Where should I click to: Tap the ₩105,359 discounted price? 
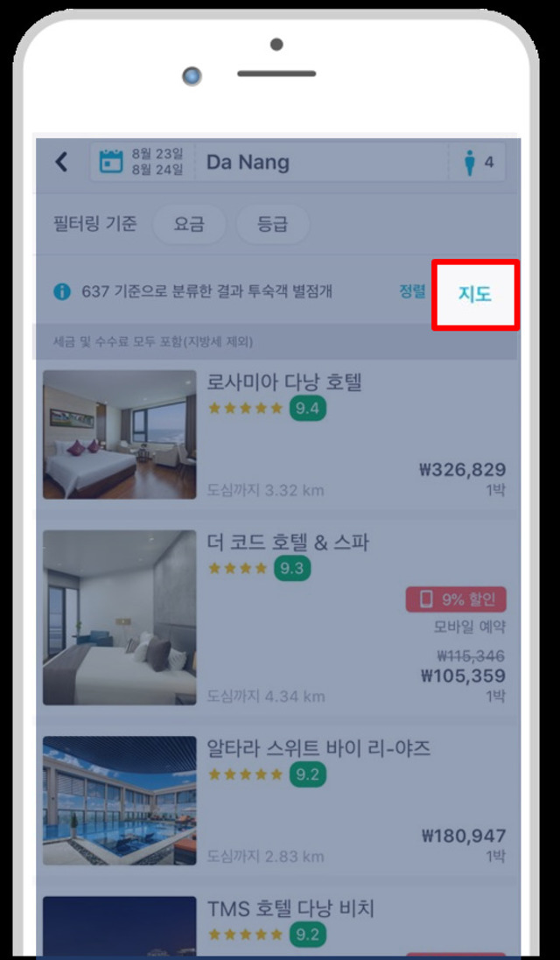pyautogui.click(x=463, y=676)
